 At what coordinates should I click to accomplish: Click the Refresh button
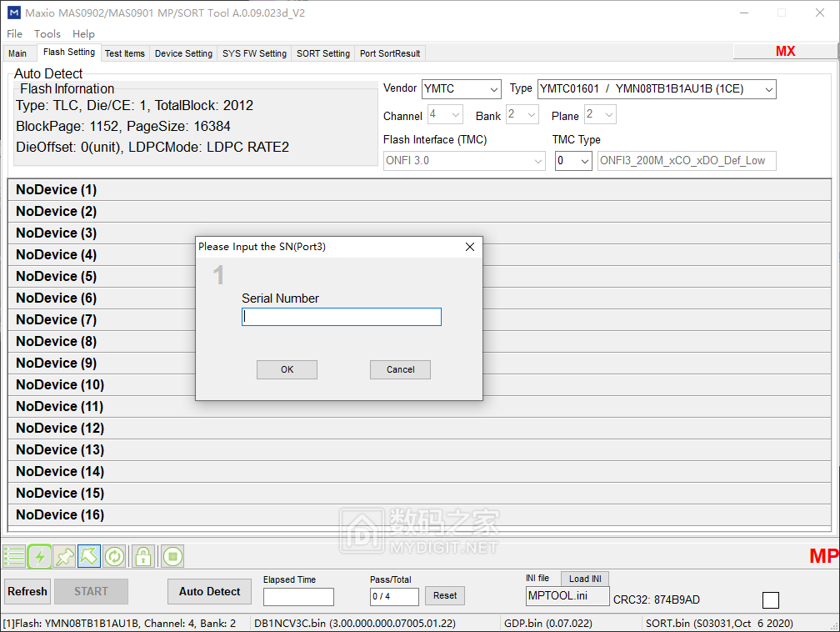[x=27, y=591]
